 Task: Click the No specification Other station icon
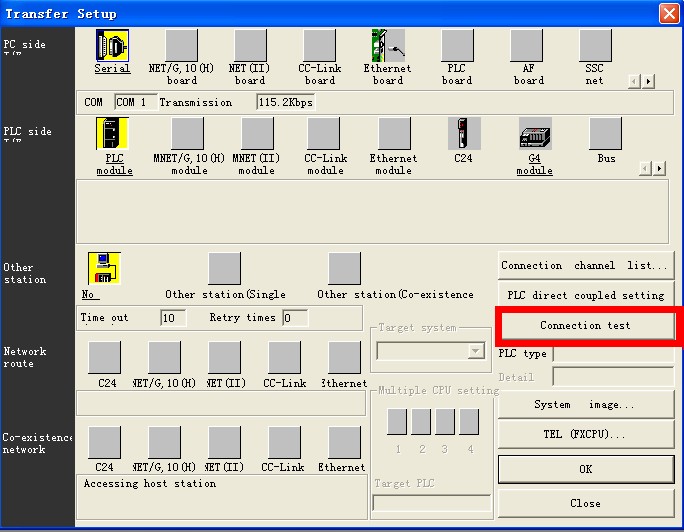pos(104,268)
